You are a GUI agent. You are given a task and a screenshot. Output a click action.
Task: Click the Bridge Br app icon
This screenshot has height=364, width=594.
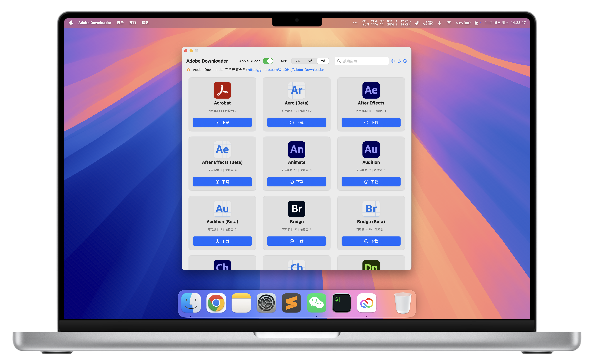(x=296, y=209)
